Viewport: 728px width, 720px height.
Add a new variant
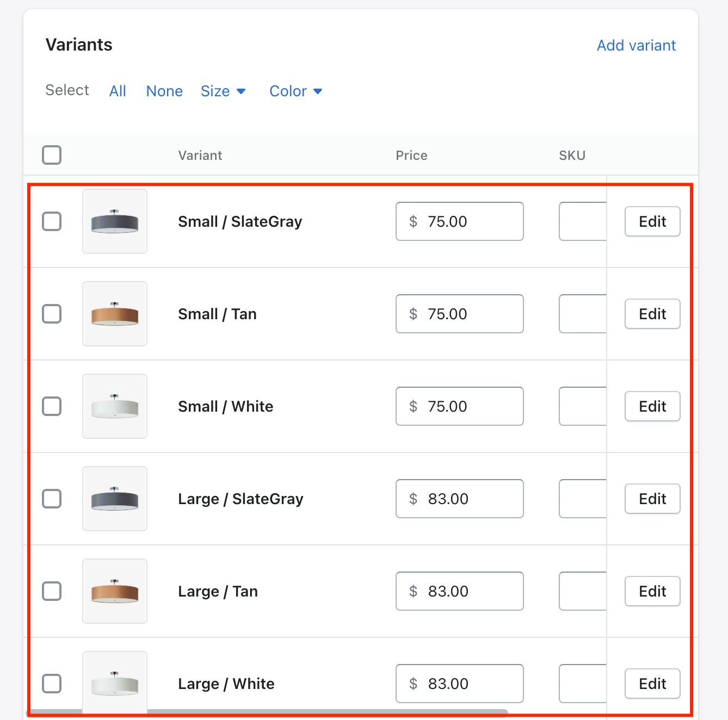tap(636, 45)
